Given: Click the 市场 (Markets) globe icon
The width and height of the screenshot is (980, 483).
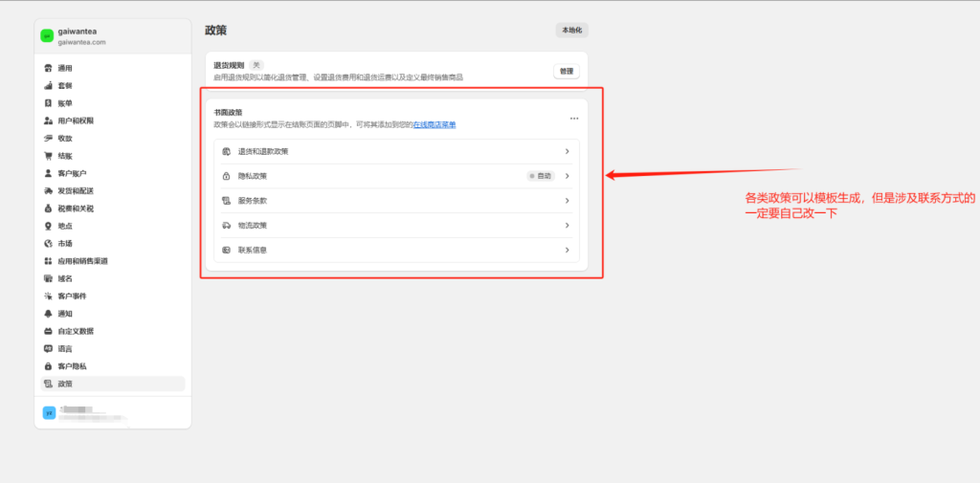Looking at the screenshot, I should (x=48, y=244).
